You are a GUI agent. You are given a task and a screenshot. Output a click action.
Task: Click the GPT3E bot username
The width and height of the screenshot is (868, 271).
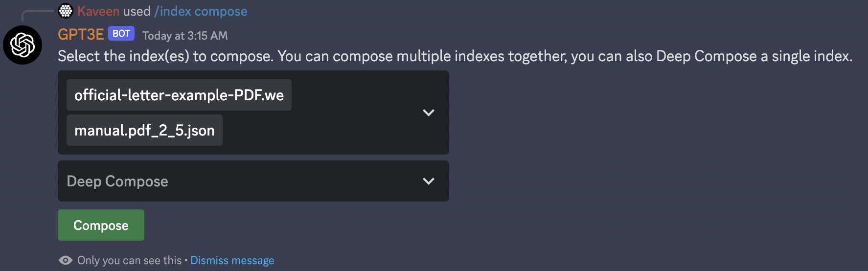81,34
